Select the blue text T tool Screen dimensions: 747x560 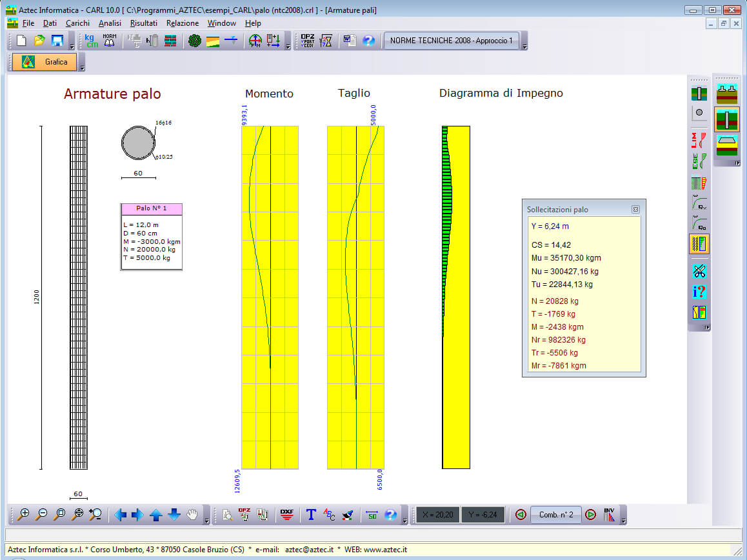311,514
